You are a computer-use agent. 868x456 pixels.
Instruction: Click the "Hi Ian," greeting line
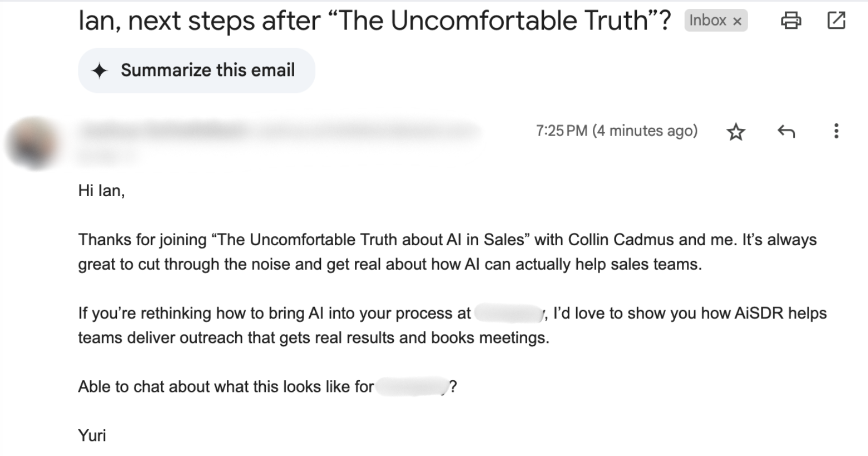pyautogui.click(x=101, y=191)
